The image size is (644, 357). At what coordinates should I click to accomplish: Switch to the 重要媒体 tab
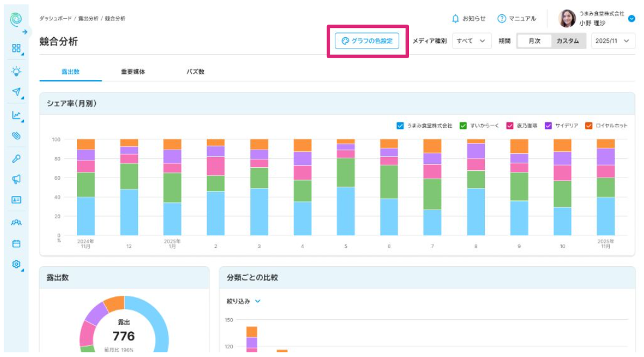click(x=133, y=72)
